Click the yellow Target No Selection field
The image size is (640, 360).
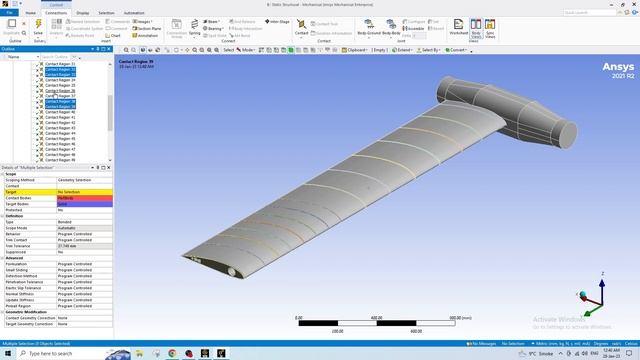pos(84,192)
